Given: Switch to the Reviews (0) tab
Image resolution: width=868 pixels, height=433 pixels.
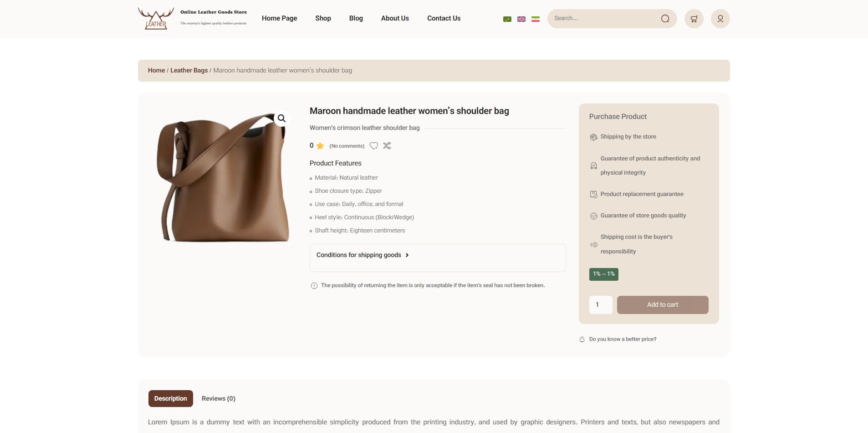Looking at the screenshot, I should (x=218, y=398).
